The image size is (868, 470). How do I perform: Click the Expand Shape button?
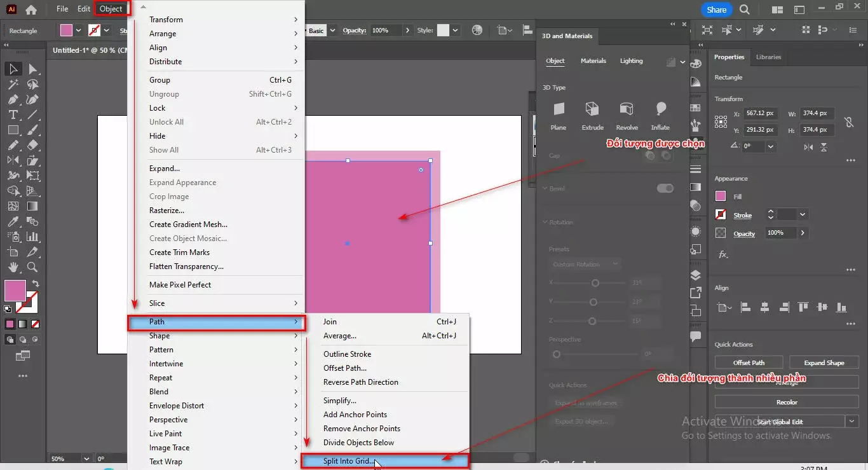824,363
